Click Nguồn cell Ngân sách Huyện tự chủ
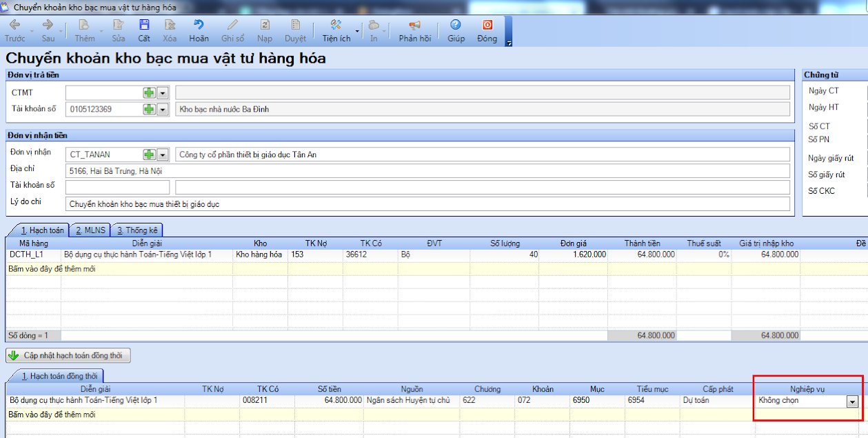 point(412,400)
